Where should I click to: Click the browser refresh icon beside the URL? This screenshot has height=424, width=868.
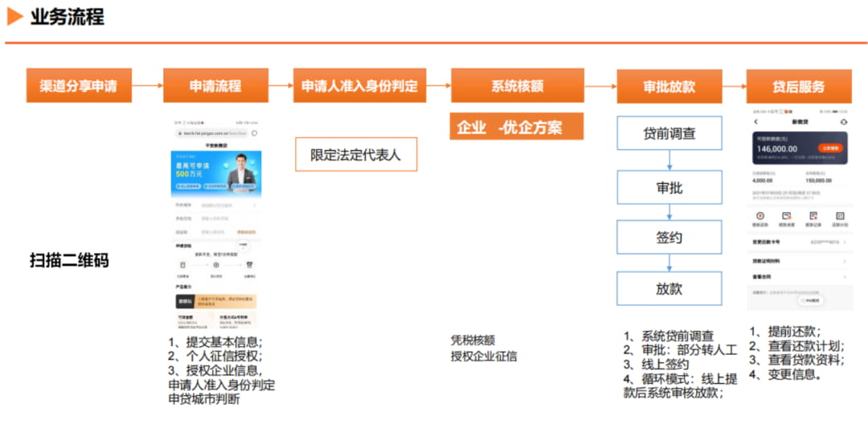coord(254,133)
